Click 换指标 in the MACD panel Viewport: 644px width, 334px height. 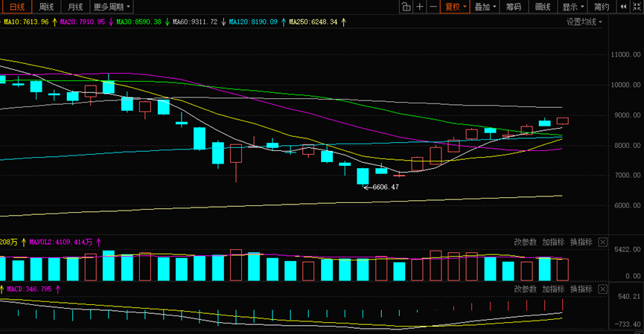pos(581,289)
